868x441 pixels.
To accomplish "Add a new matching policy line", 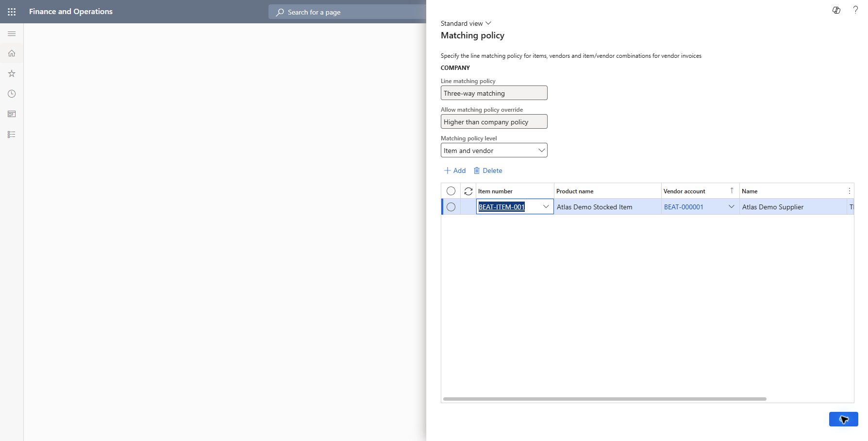I will tap(455, 170).
